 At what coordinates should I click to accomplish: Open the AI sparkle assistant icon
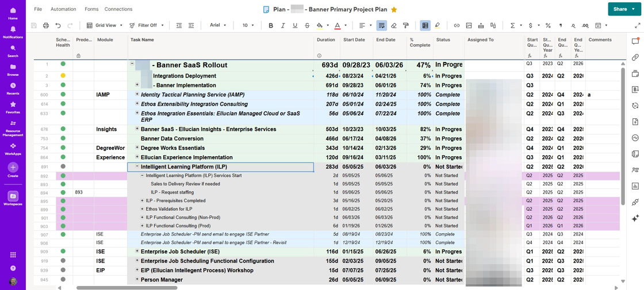click(x=635, y=218)
